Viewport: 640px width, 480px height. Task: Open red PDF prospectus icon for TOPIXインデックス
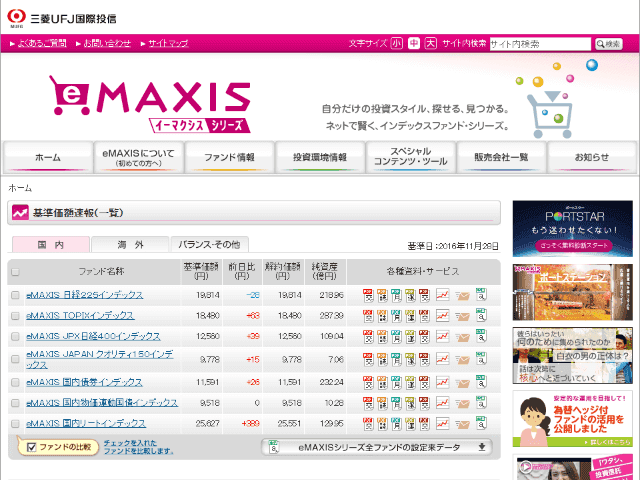pyautogui.click(x=368, y=316)
